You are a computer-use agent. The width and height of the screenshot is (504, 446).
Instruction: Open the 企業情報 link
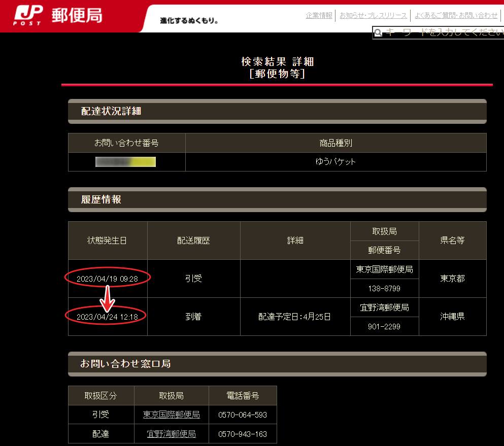(319, 16)
